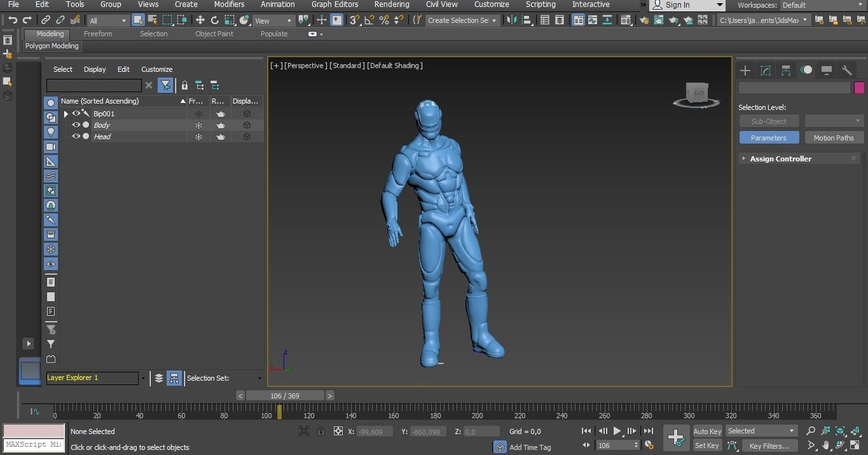Open the All selection filter dropdown
Image resolution: width=868 pixels, height=455 pixels.
tap(107, 20)
